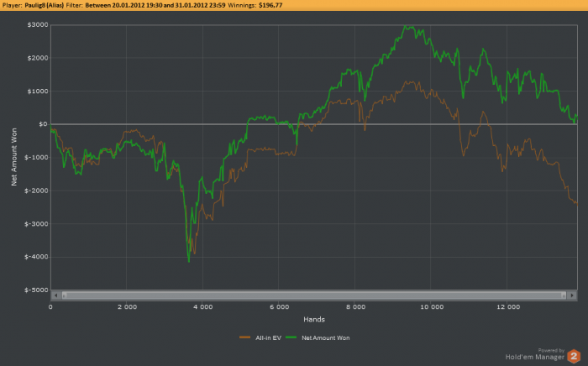Click the filter date range text
This screenshot has width=588, height=366.
tap(155, 5)
